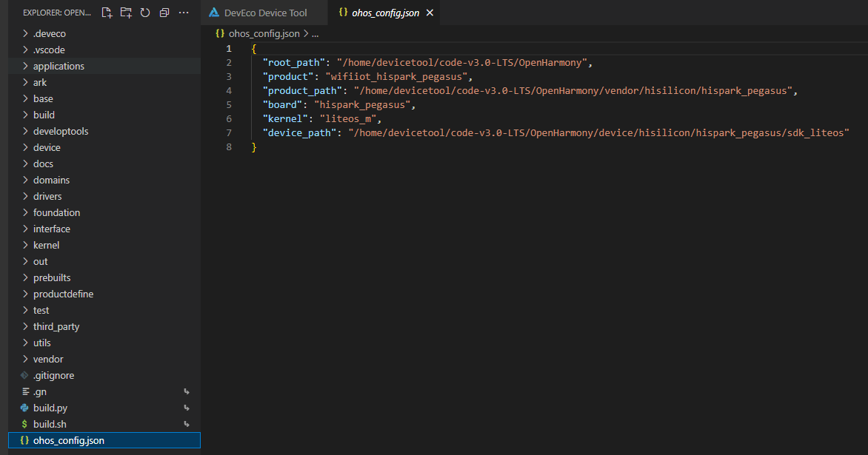This screenshot has height=455, width=868.
Task: Select the ohos_config.json editor tab
Action: tap(384, 13)
